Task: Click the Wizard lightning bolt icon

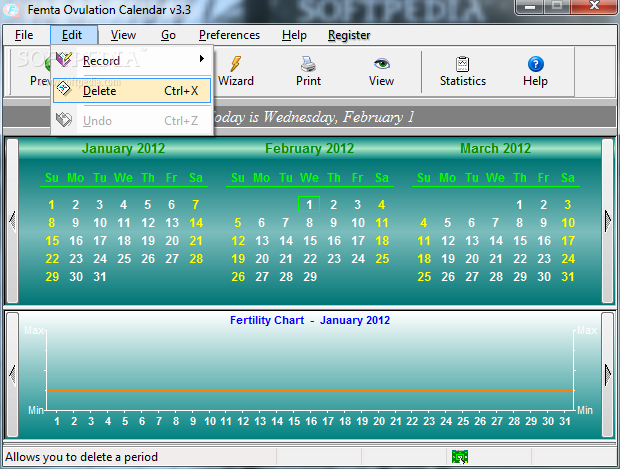Action: coord(236,64)
